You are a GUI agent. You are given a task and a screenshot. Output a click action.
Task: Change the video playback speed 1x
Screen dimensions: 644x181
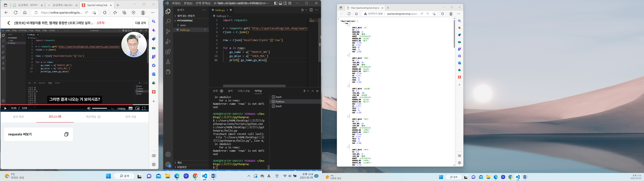113,109
